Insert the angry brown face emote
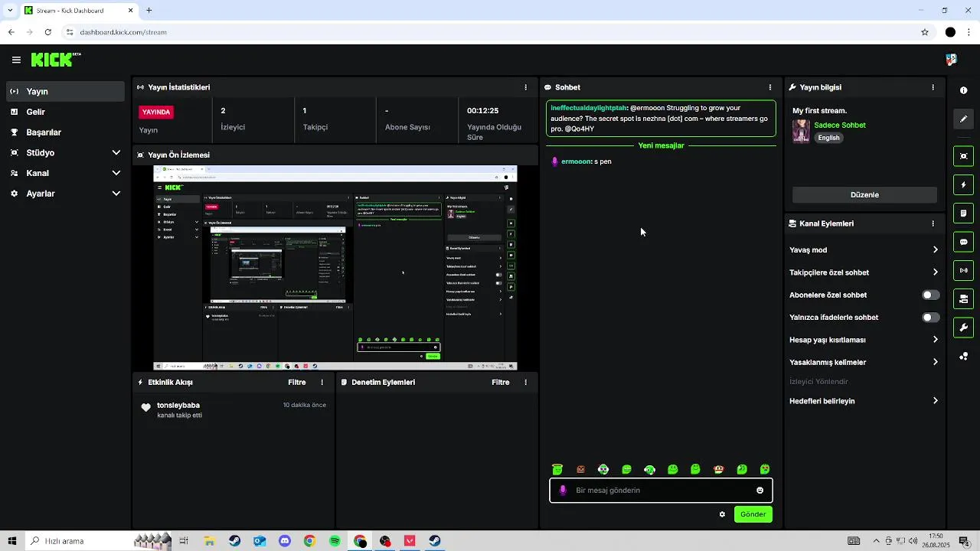The image size is (980, 551). coord(580,469)
